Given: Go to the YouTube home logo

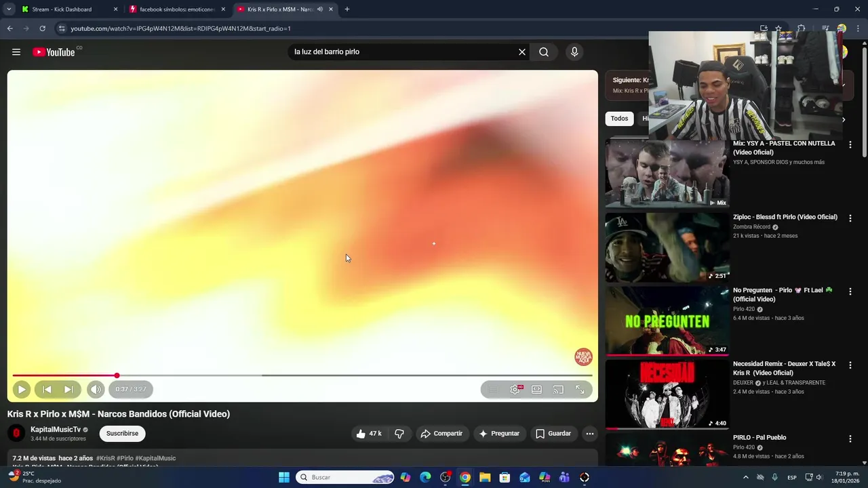Looking at the screenshot, I should tap(54, 52).
